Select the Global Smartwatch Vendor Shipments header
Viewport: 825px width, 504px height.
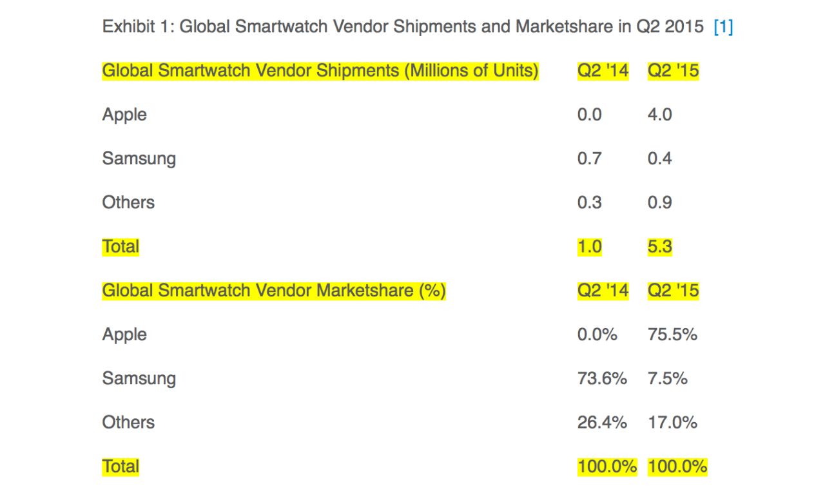[320, 70]
